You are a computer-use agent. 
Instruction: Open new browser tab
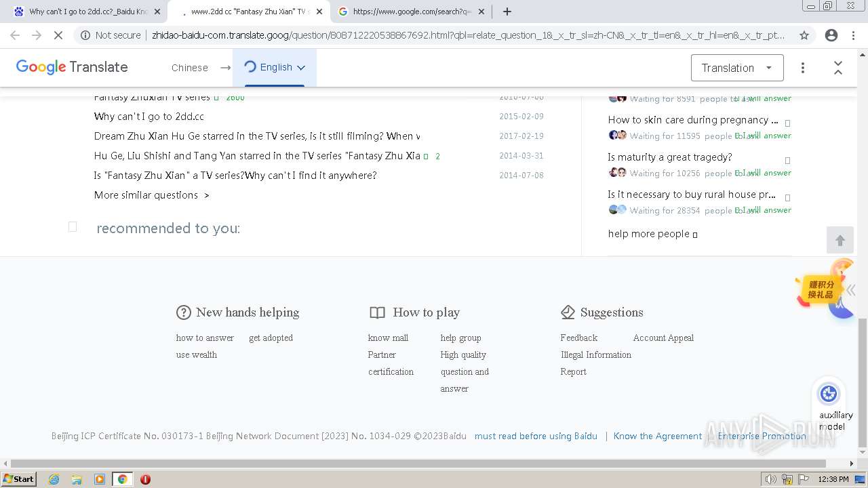(507, 12)
